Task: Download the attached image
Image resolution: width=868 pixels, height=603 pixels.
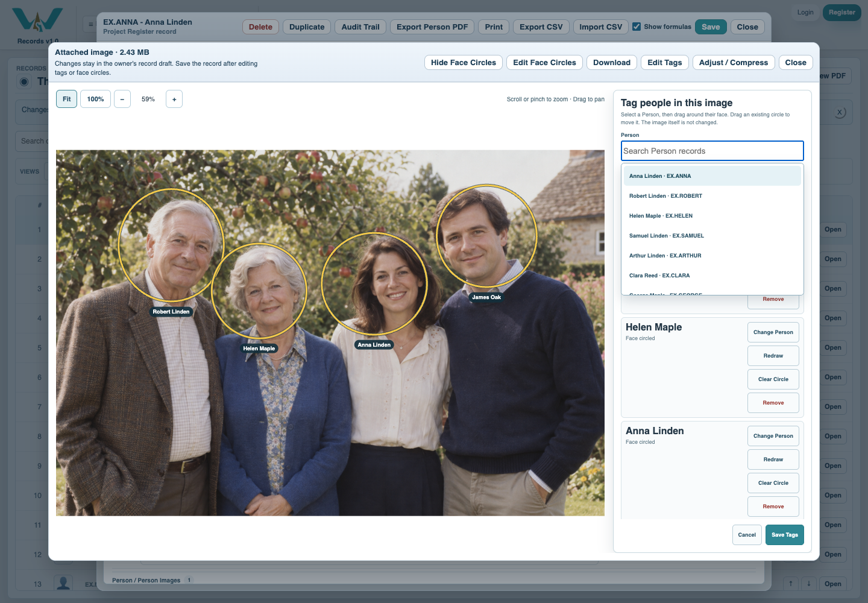Action: click(x=612, y=63)
